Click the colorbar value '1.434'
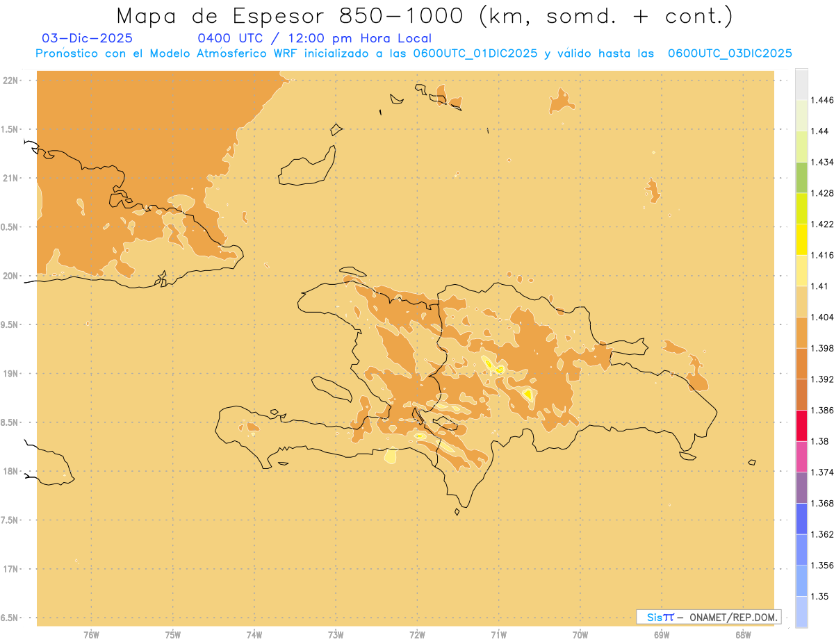The width and height of the screenshot is (834, 644). (x=823, y=162)
